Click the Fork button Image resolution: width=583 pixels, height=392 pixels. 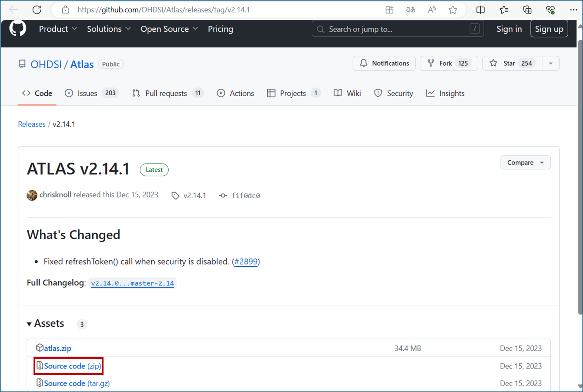449,63
